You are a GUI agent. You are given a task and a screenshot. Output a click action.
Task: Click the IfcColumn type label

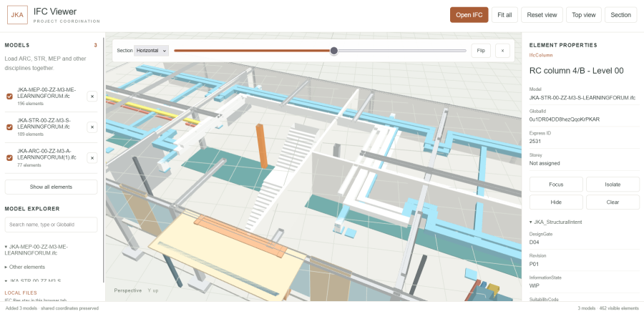[541, 55]
